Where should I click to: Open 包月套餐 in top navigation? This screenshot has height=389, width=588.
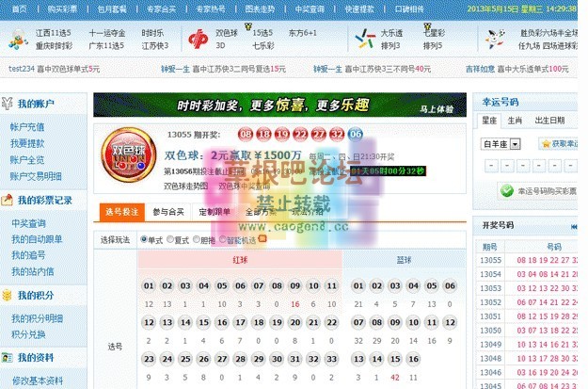pos(112,8)
